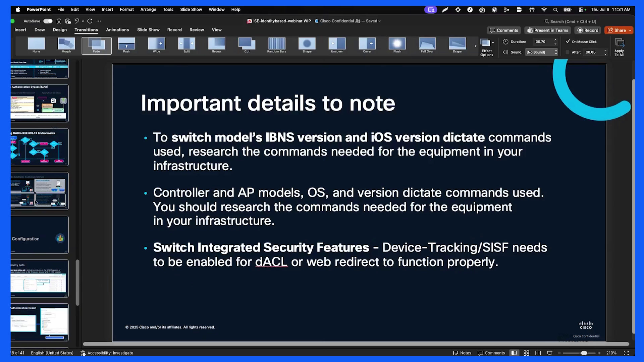Apply the Morph transition
This screenshot has width=644, height=362.
click(66, 45)
